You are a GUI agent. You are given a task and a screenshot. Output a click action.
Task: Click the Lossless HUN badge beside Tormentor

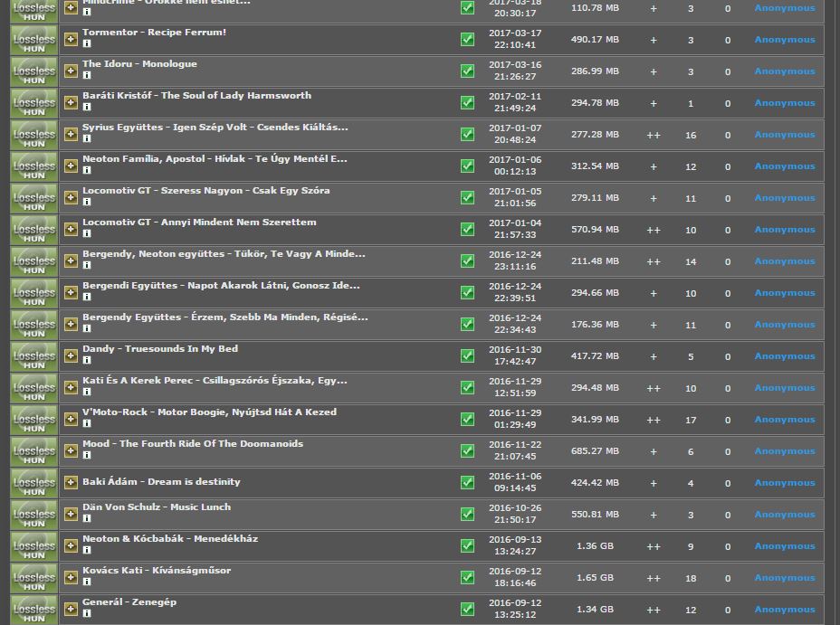(34, 40)
